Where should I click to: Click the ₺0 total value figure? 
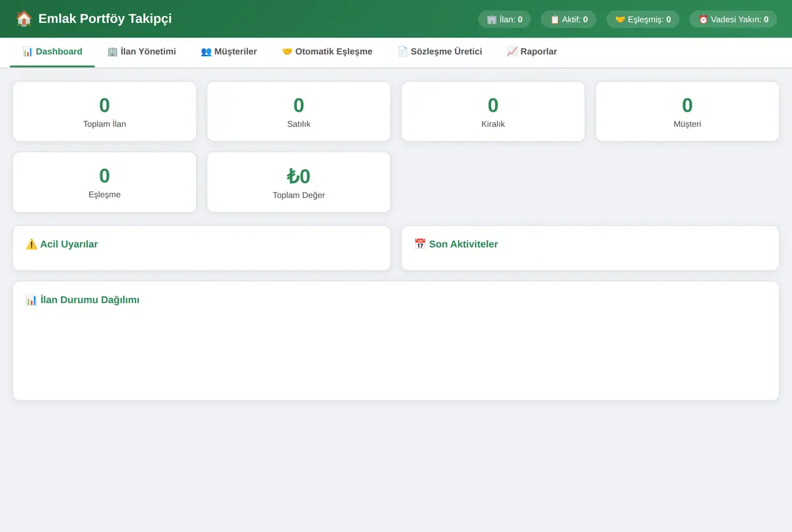click(299, 176)
